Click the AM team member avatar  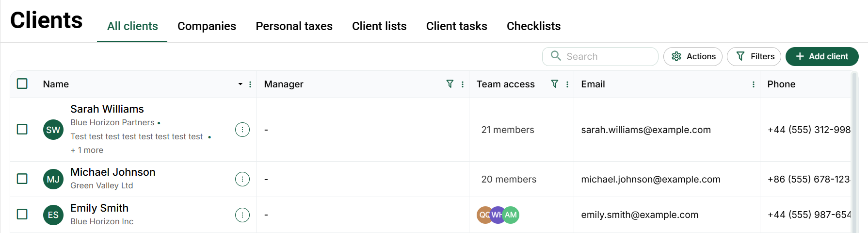click(x=511, y=215)
